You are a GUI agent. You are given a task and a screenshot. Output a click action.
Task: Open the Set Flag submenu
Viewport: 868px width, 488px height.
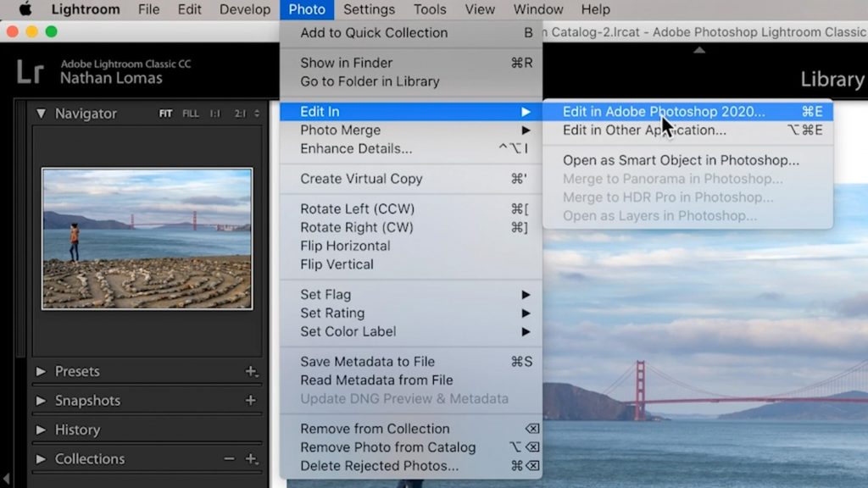click(411, 294)
